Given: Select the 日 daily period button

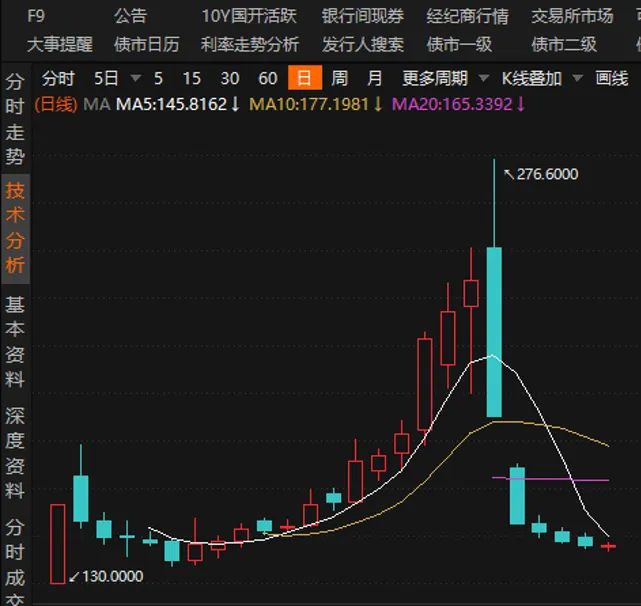Looking at the screenshot, I should click(x=305, y=78).
